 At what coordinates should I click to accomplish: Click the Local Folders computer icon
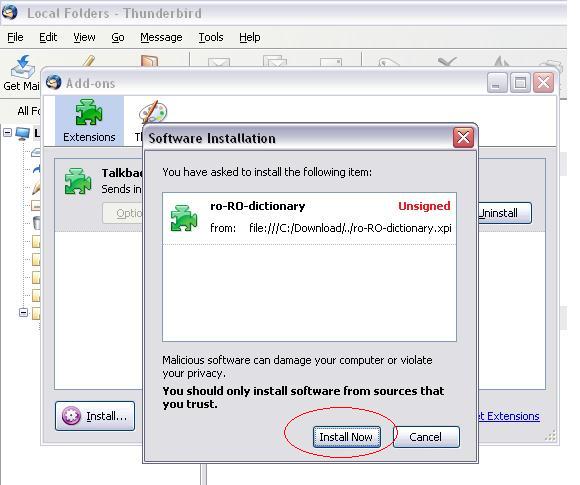pos(23,133)
